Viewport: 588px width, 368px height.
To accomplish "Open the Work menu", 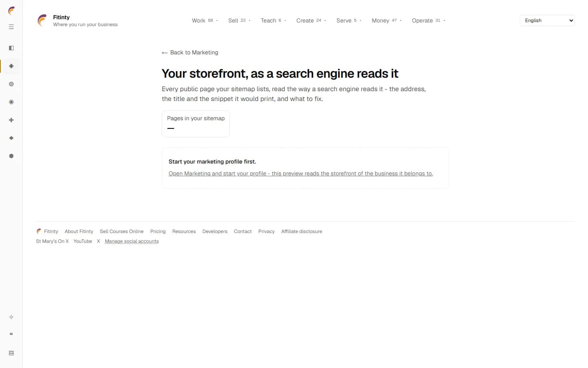I will (205, 20).
